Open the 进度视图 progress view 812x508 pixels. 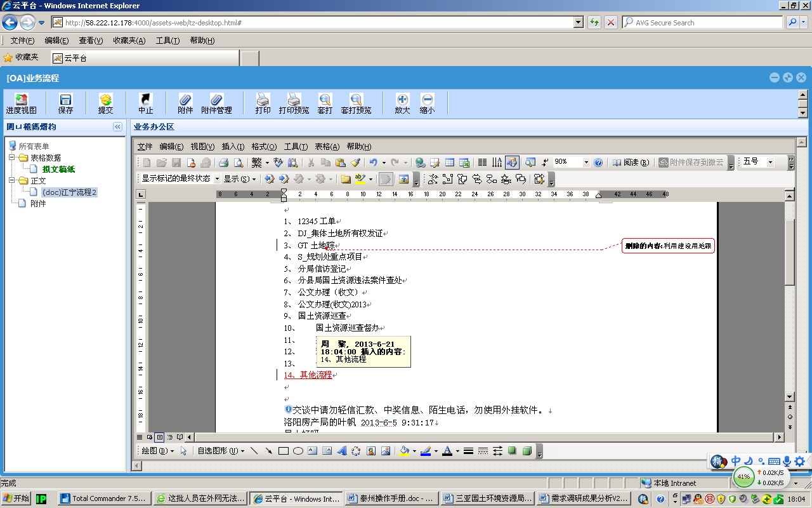point(22,104)
